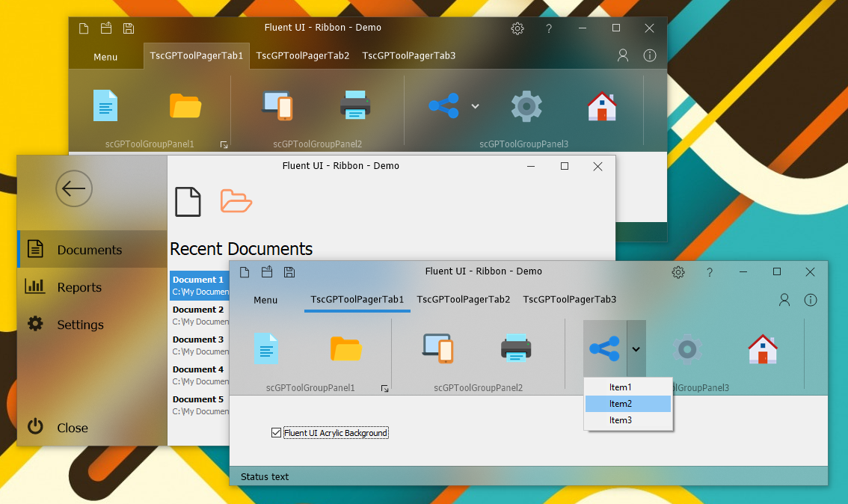The width and height of the screenshot is (848, 504).
Task: Select Document 2 in the Recent Documents list
Action: [x=200, y=316]
